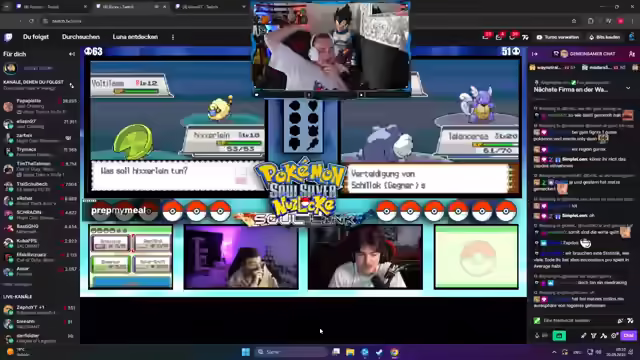Image resolution: width=640 pixels, height=360 pixels.
Task: Open Papaplatte channel in sidebar
Action: point(40,106)
